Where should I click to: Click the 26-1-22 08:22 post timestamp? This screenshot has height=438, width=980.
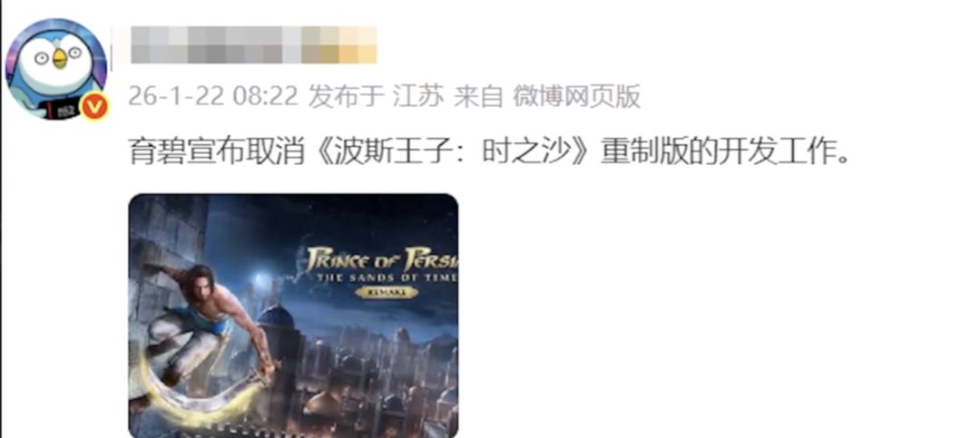coord(212,97)
